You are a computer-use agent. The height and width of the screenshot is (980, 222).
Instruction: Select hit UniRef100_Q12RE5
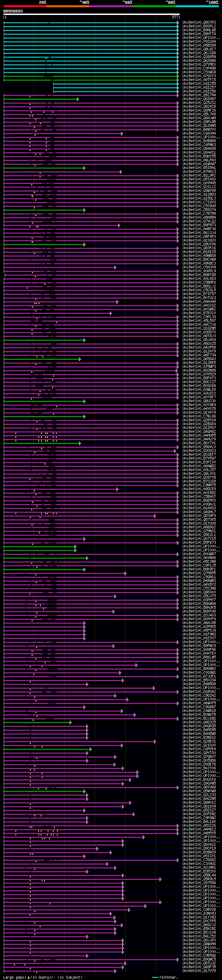[199, 363]
